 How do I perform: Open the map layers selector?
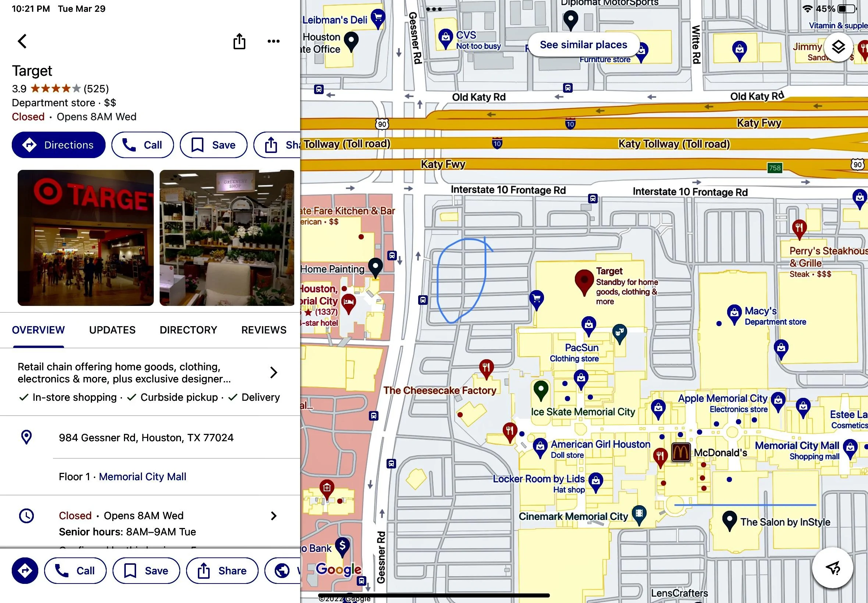tap(838, 47)
